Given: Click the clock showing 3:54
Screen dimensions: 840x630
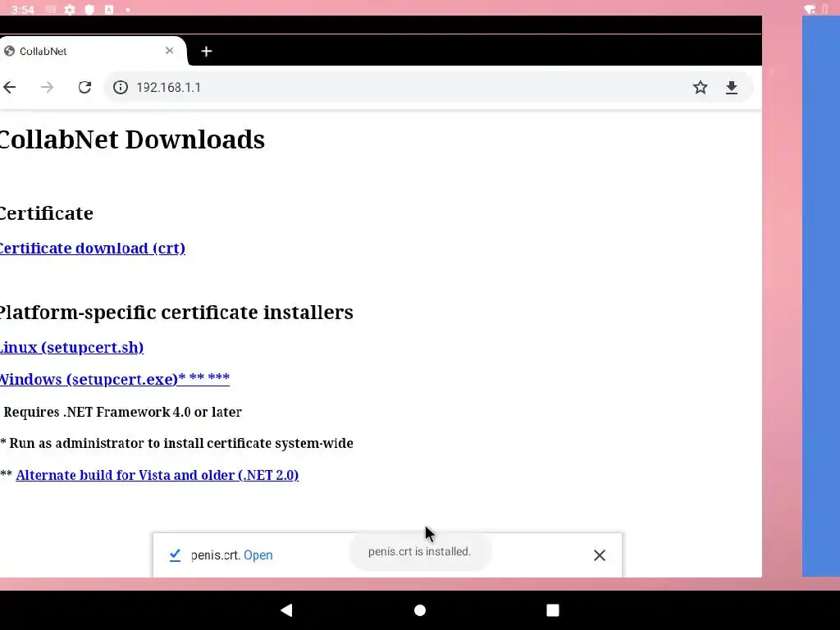Looking at the screenshot, I should [22, 10].
